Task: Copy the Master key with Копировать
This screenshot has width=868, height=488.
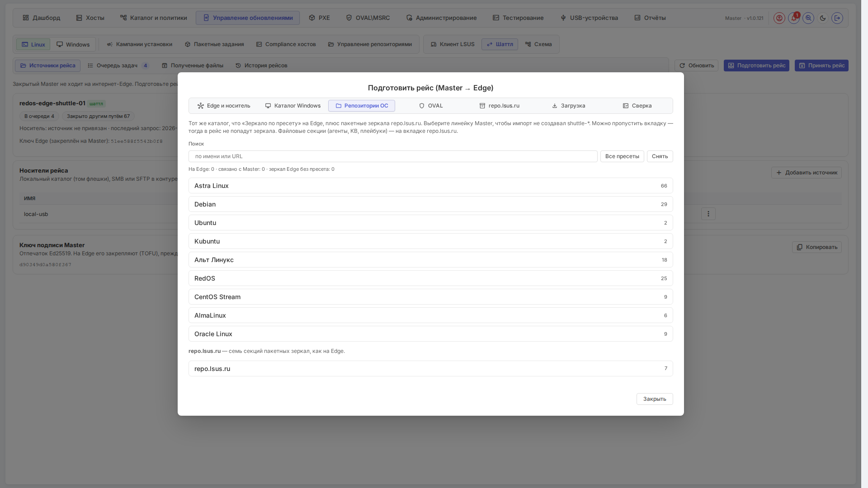Action: point(817,247)
